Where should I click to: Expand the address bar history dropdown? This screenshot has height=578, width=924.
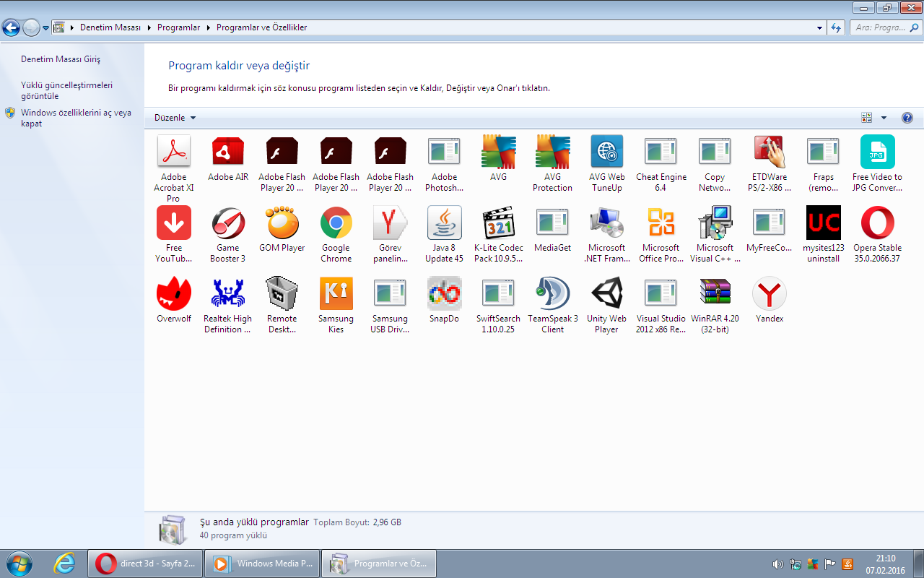(819, 27)
